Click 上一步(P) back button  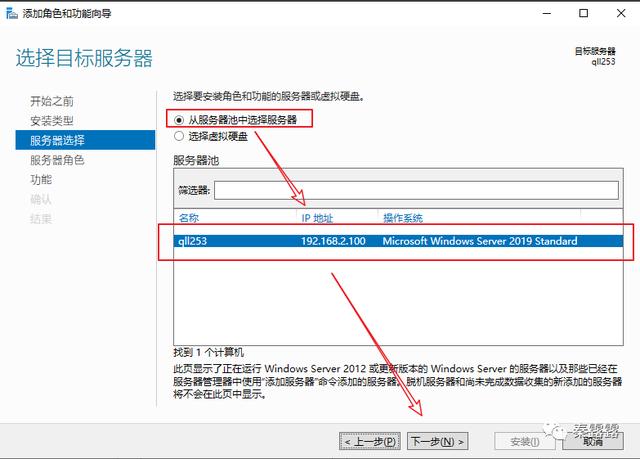point(369,441)
